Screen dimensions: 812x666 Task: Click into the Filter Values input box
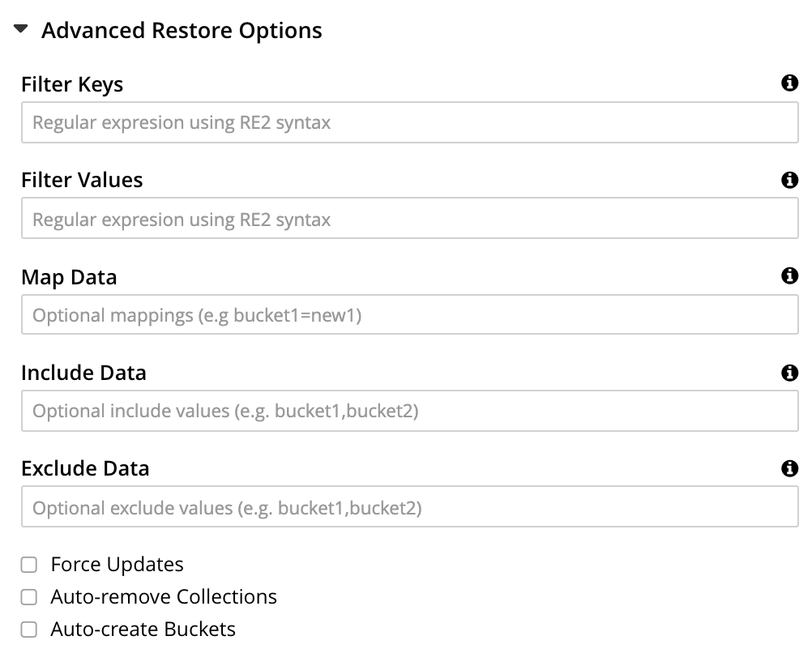(x=409, y=220)
